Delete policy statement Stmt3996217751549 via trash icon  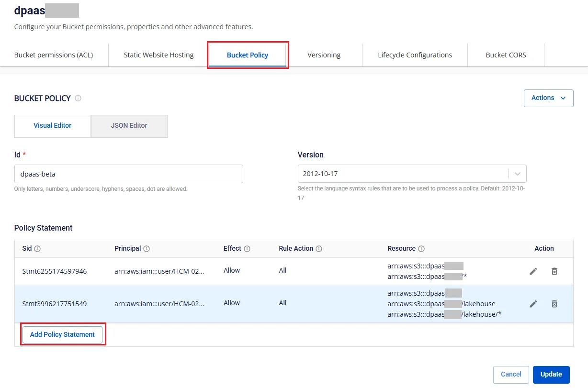click(x=554, y=304)
